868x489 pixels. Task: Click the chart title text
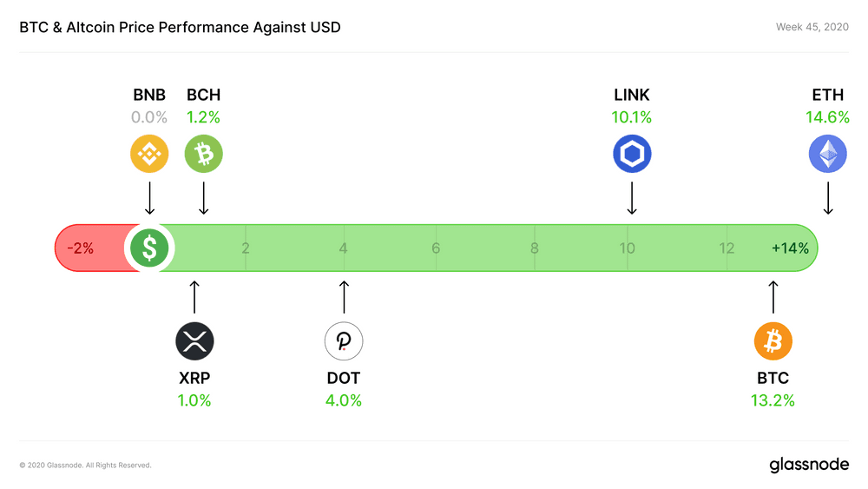click(180, 27)
